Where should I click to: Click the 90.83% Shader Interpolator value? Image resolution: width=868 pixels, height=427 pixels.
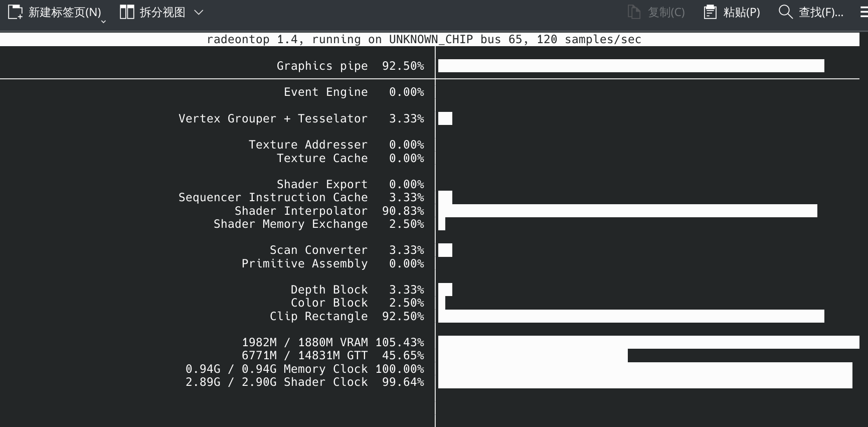pyautogui.click(x=403, y=211)
